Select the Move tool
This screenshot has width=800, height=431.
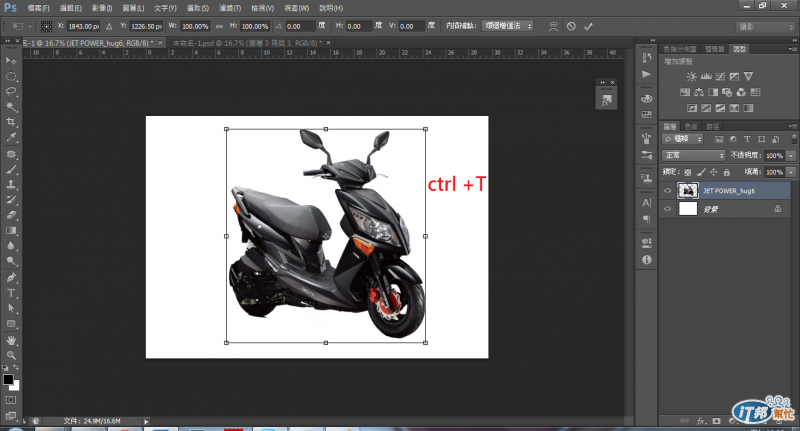[11, 61]
